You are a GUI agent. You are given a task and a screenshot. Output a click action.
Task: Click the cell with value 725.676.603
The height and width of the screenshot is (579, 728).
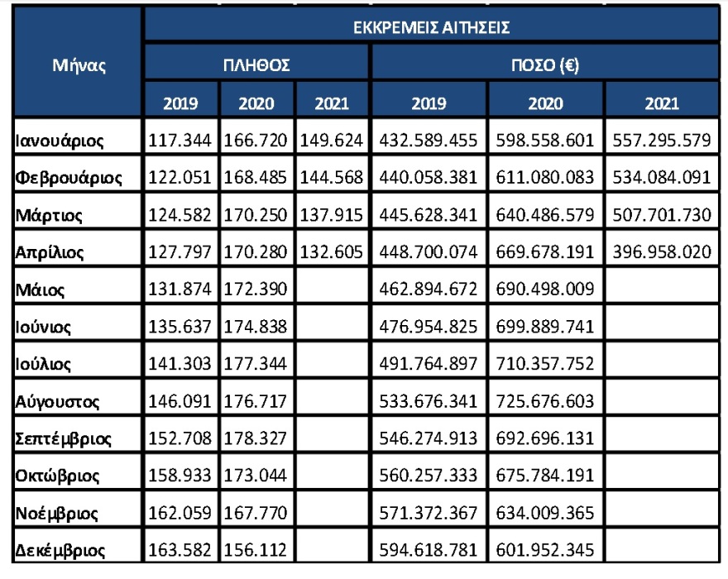point(544,403)
